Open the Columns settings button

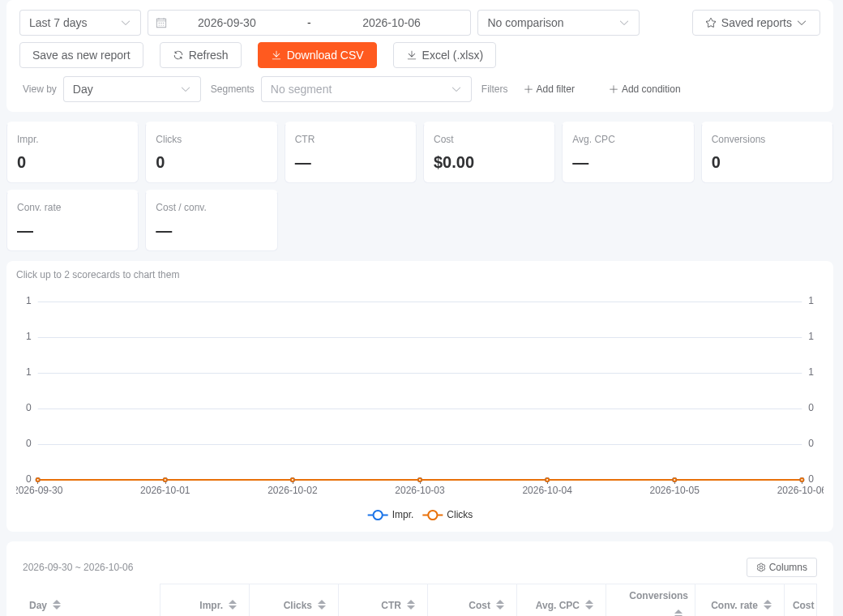781,567
